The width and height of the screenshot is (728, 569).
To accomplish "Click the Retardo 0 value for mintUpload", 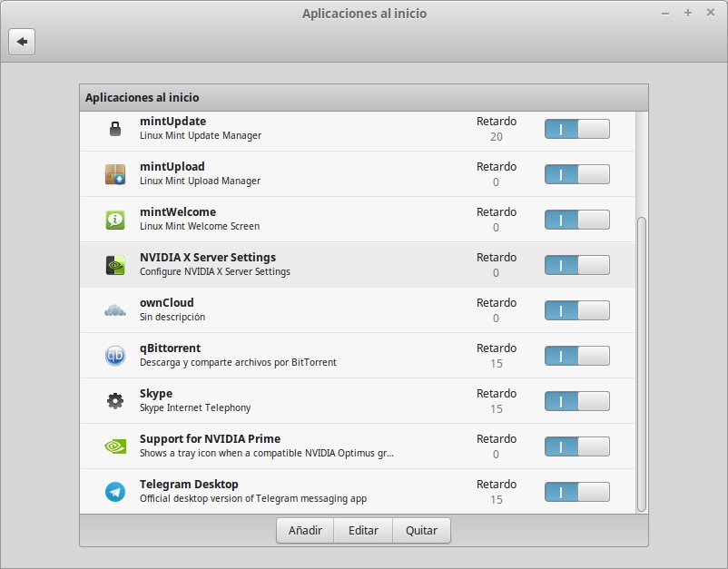I will tap(496, 182).
